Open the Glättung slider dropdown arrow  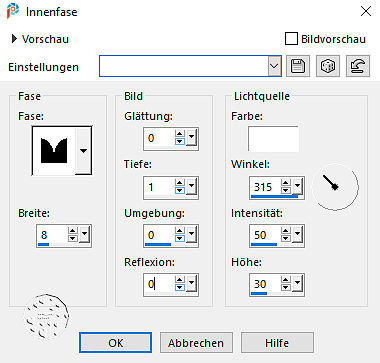[191, 138]
